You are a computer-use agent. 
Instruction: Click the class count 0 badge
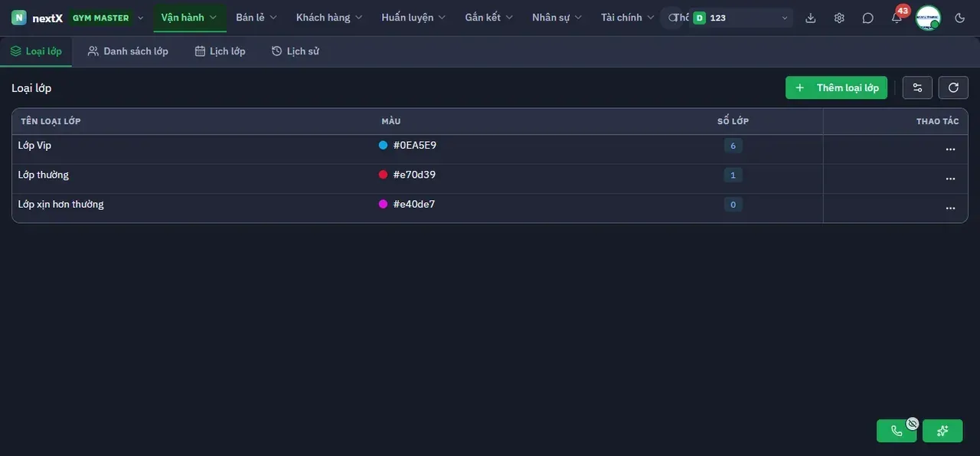(x=733, y=205)
